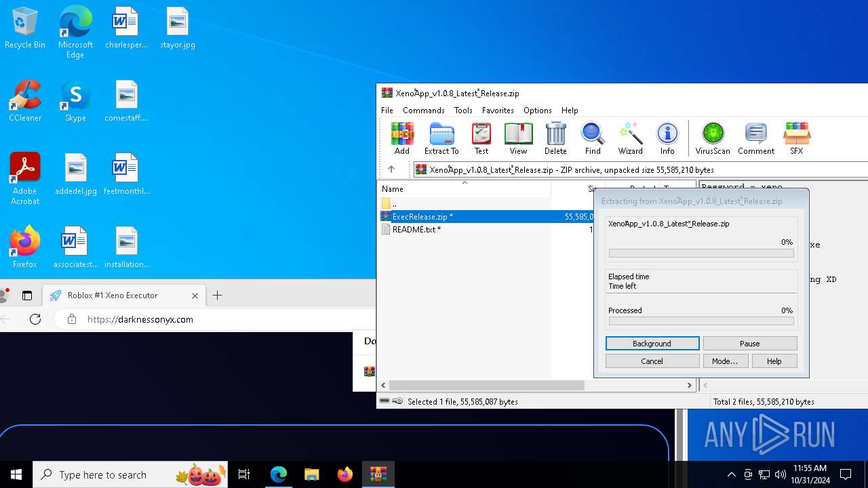The width and height of the screenshot is (868, 488).
Task: Open the Help menu in WinRAR
Action: (570, 110)
